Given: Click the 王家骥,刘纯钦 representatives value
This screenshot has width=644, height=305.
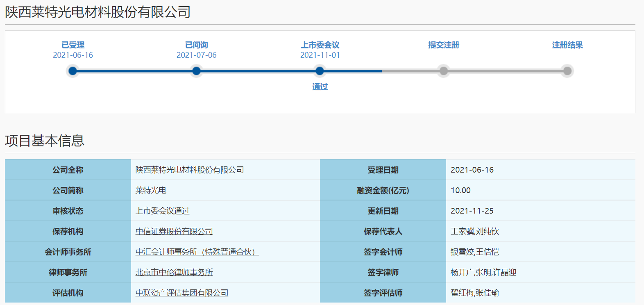Looking at the screenshot, I should [475, 231].
